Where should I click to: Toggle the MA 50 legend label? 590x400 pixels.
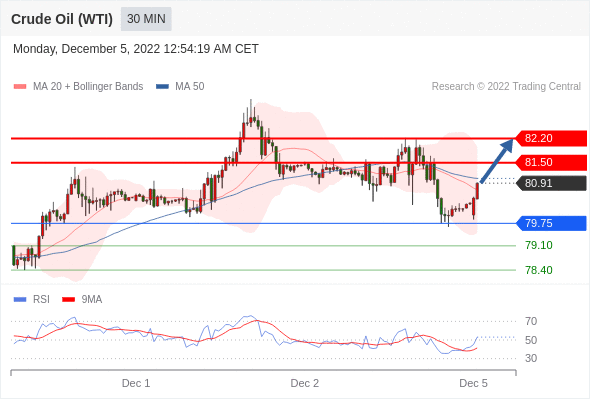(x=190, y=87)
